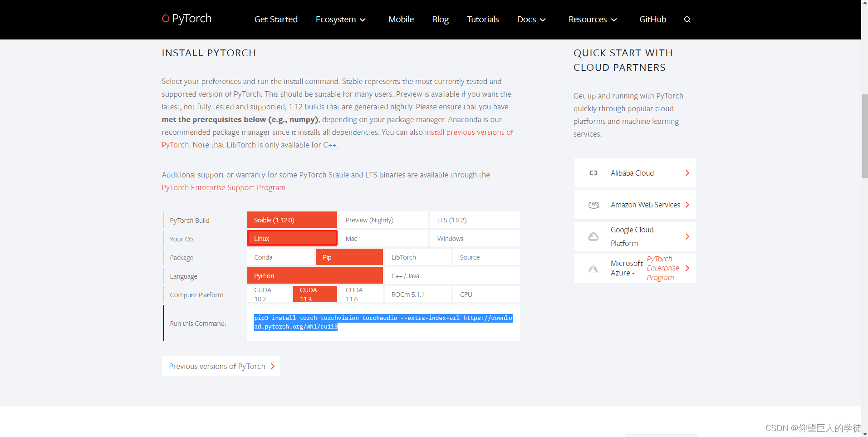Click the Microsoft Azure logo icon

click(593, 268)
